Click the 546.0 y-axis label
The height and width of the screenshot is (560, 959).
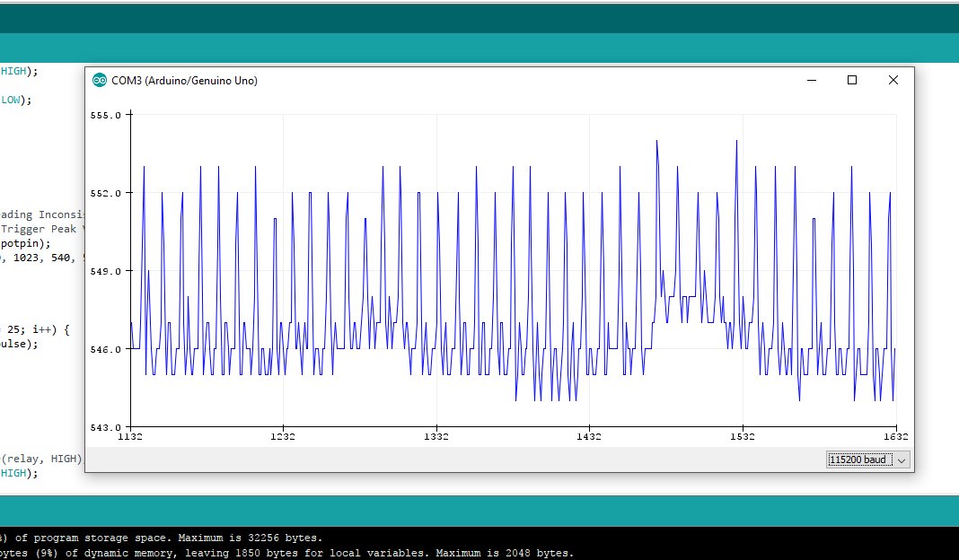click(105, 349)
